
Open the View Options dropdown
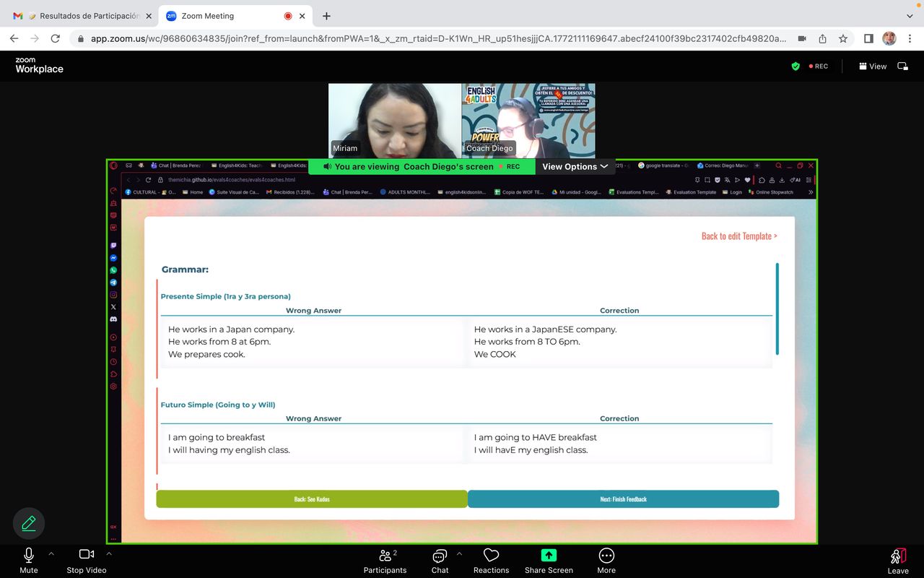tap(575, 166)
